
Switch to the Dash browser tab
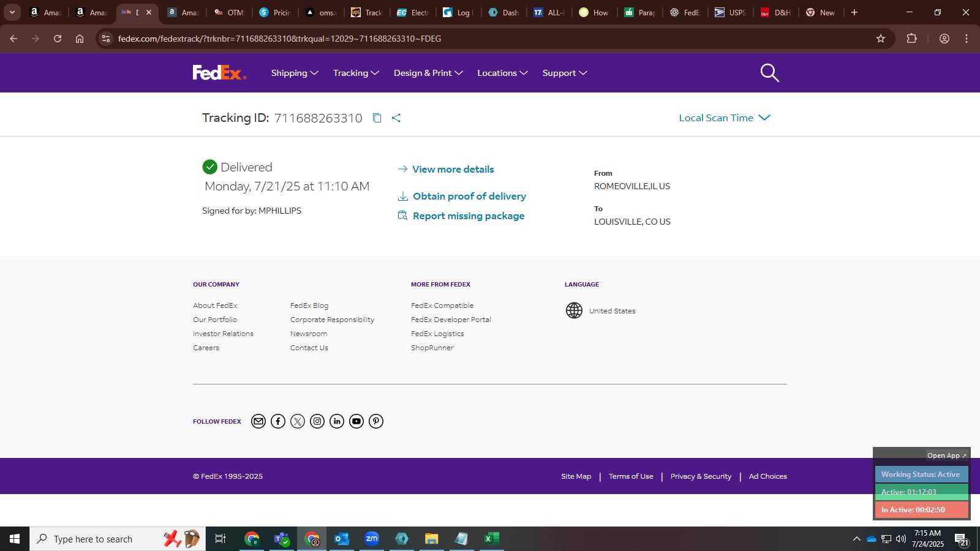point(504,12)
